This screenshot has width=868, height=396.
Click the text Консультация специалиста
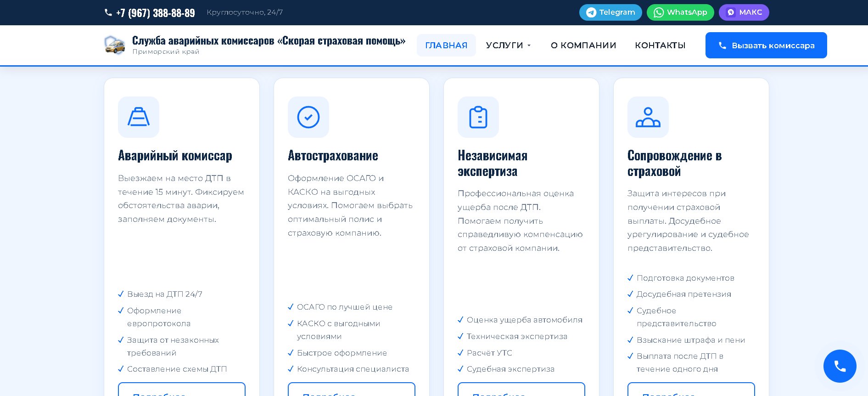(353, 369)
